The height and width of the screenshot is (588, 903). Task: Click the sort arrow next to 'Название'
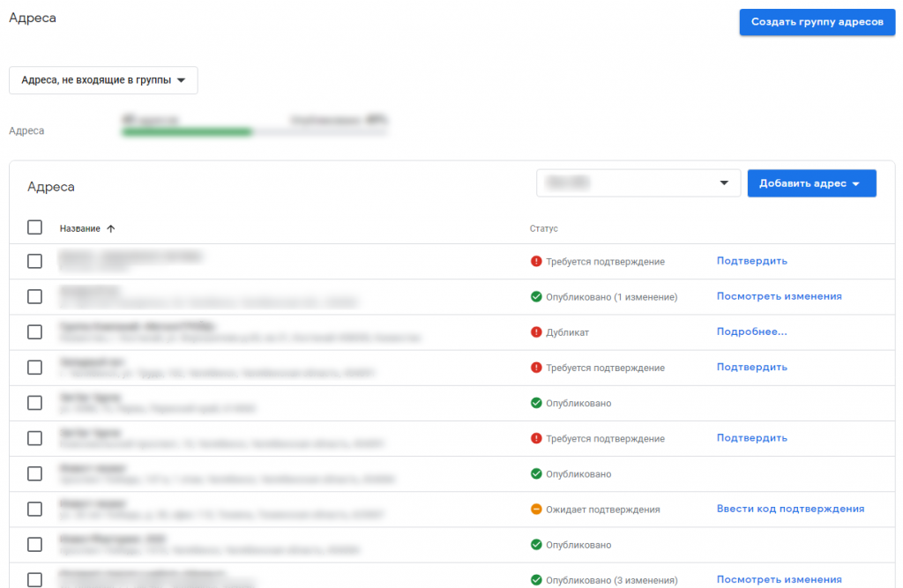click(111, 227)
